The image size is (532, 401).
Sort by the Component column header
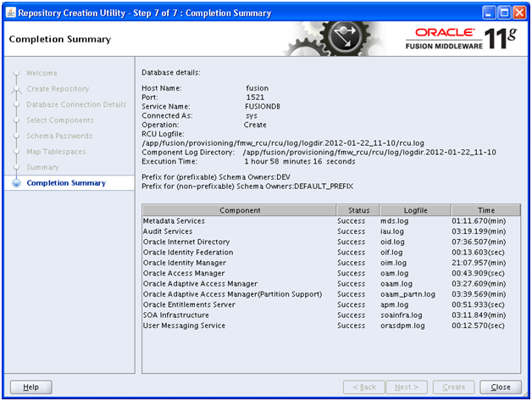pos(240,210)
